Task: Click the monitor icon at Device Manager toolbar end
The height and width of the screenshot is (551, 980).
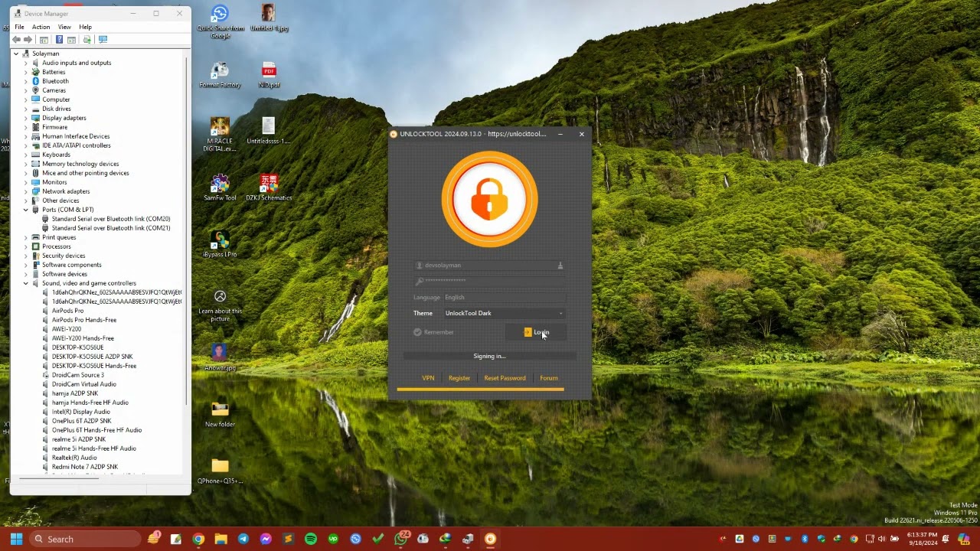Action: pos(103,40)
